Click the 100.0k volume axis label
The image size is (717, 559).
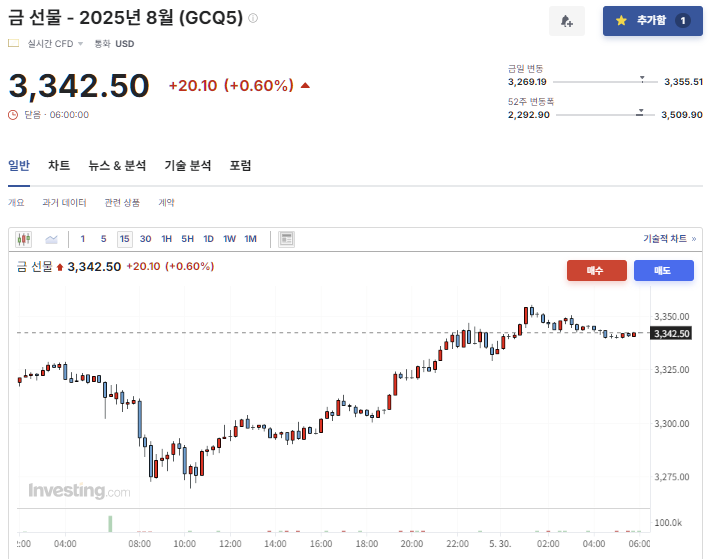tap(668, 522)
